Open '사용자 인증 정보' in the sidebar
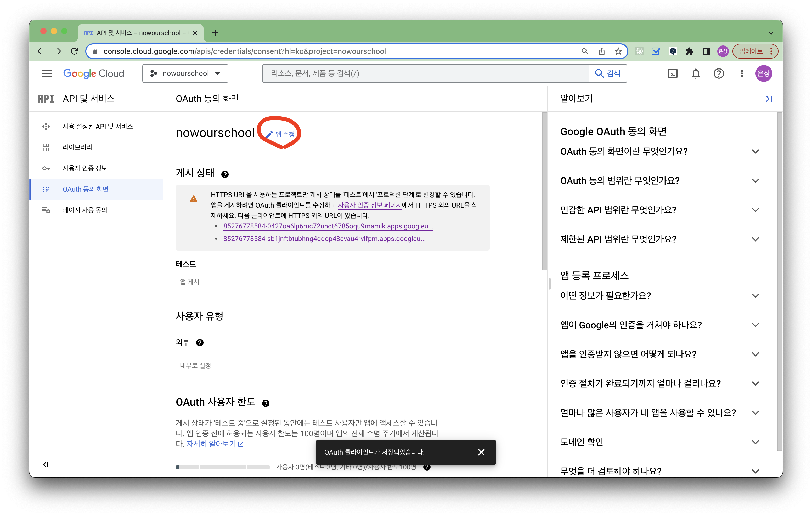The height and width of the screenshot is (516, 812). (x=97, y=168)
